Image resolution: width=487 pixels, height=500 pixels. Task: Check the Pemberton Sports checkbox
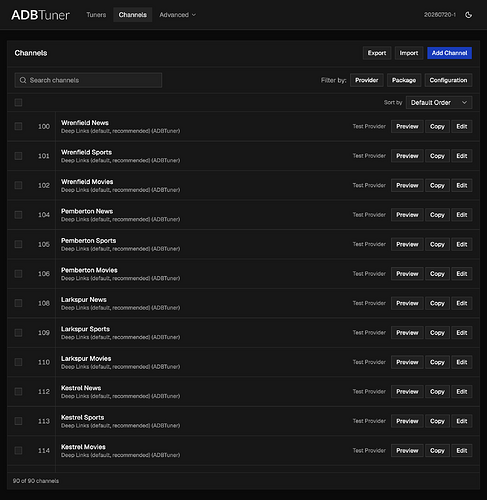point(18,244)
